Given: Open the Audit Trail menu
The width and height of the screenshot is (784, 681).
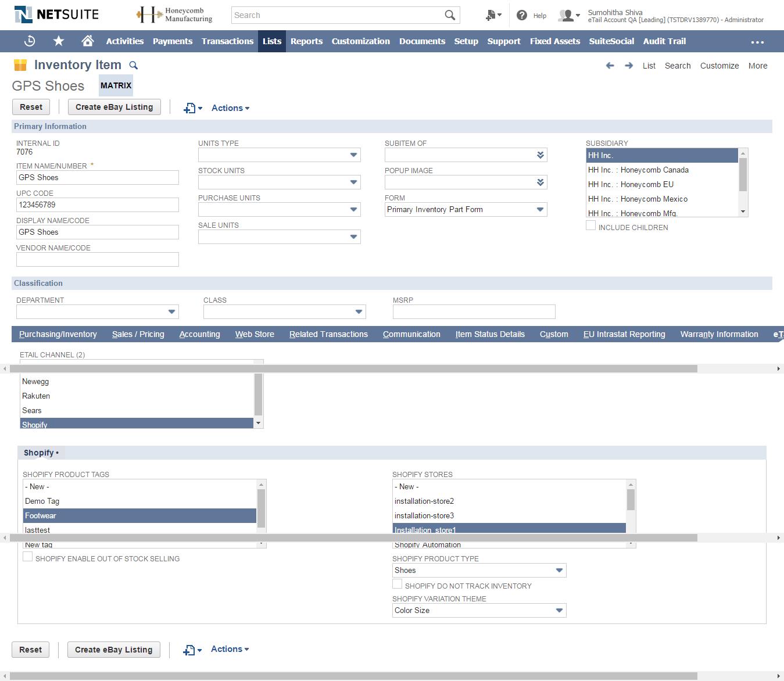Looking at the screenshot, I should tap(664, 41).
